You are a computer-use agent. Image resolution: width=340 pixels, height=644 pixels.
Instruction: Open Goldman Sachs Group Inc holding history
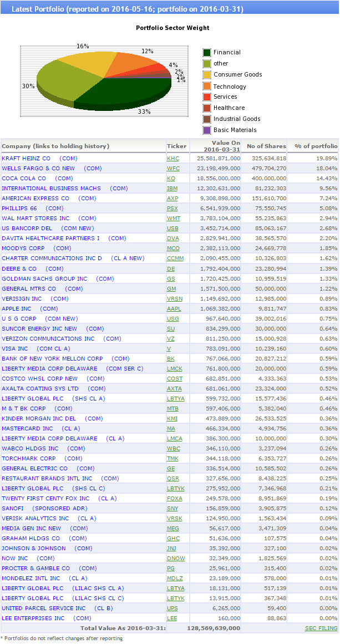click(58, 279)
